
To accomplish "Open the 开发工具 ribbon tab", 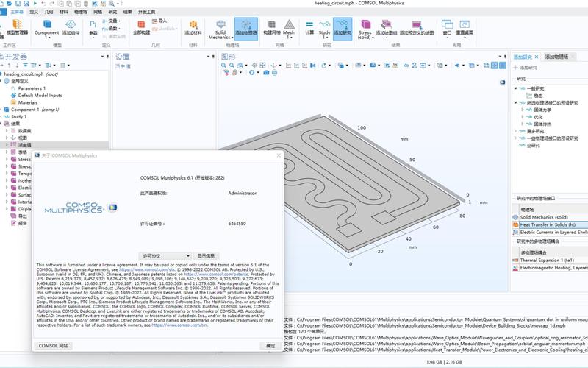I will pos(146,12).
